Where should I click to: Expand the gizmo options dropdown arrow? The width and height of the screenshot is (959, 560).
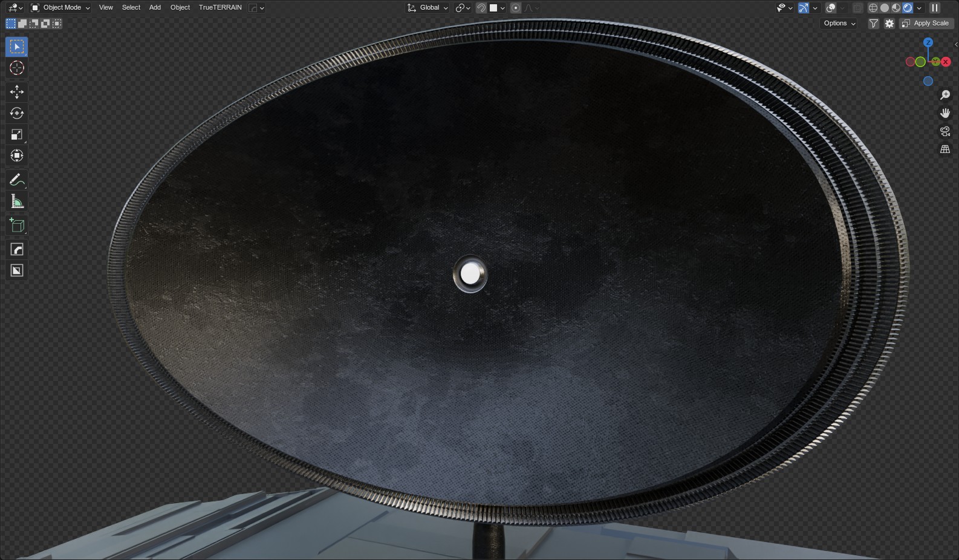(x=815, y=8)
